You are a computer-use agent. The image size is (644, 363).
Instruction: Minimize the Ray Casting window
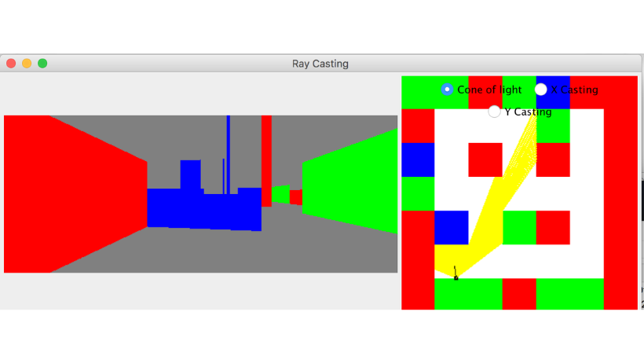coord(27,64)
